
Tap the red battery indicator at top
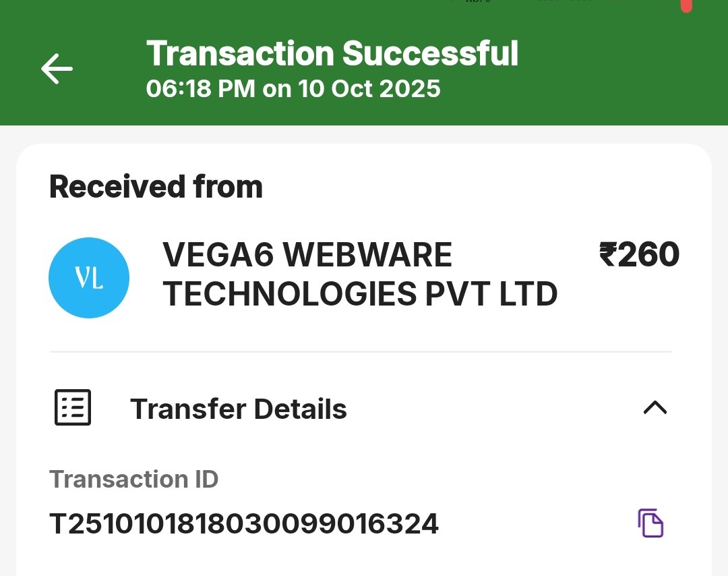click(x=686, y=5)
